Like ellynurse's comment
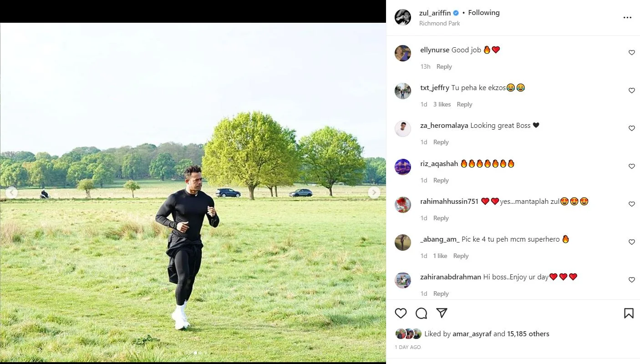 (631, 53)
